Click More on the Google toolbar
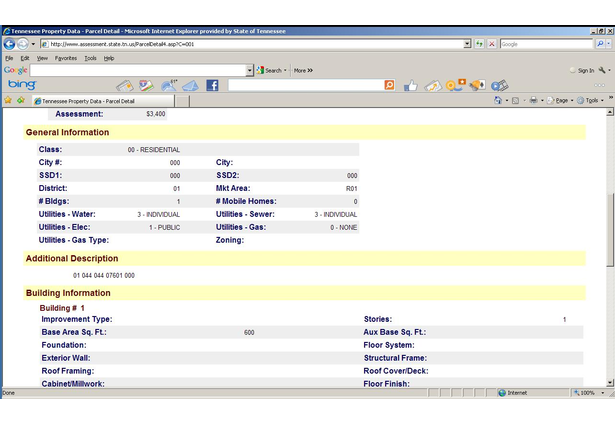This screenshot has width=615, height=424. point(303,71)
